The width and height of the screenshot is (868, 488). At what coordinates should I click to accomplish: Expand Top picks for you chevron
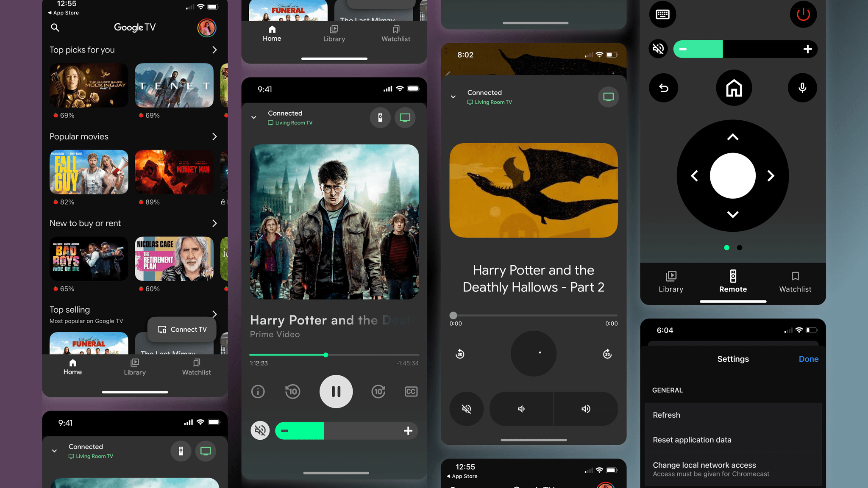[x=214, y=50]
